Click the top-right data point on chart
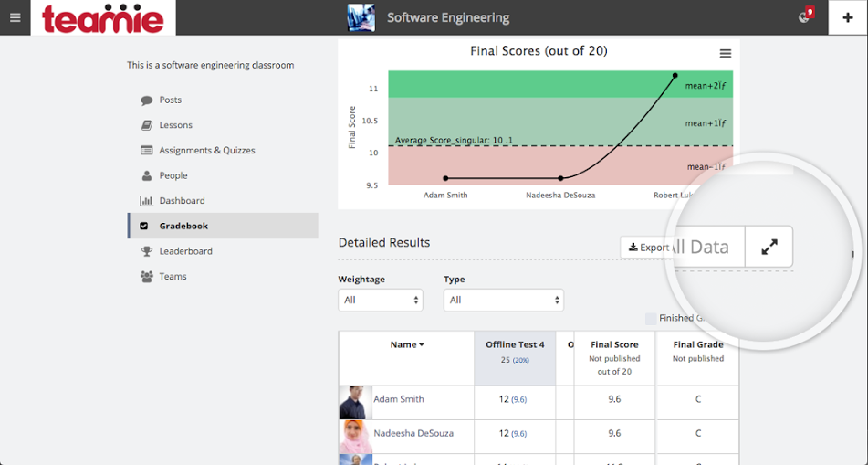868x465 pixels. pos(675,75)
